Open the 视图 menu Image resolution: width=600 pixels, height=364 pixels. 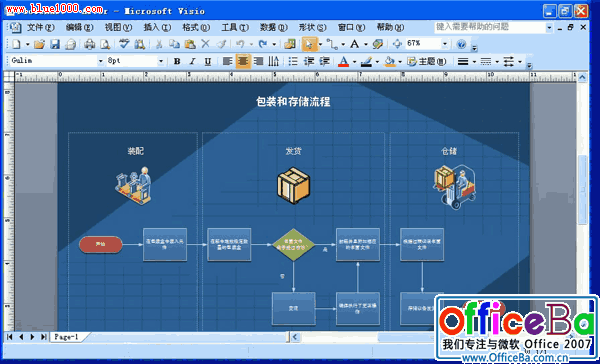[x=119, y=28]
